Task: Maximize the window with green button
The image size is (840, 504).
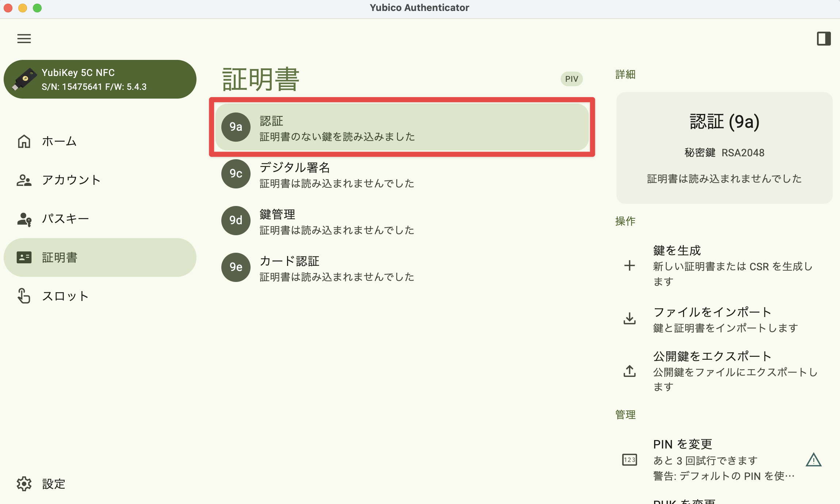Action: pos(37,8)
